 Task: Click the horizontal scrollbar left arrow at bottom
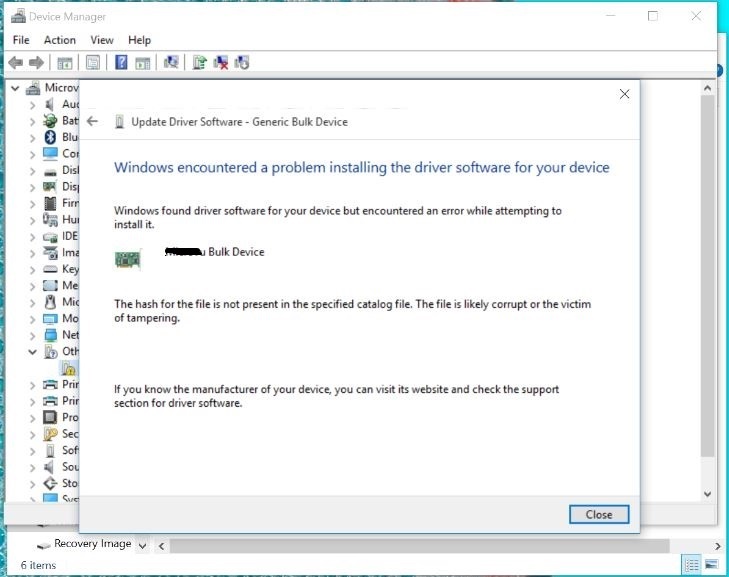tap(161, 546)
